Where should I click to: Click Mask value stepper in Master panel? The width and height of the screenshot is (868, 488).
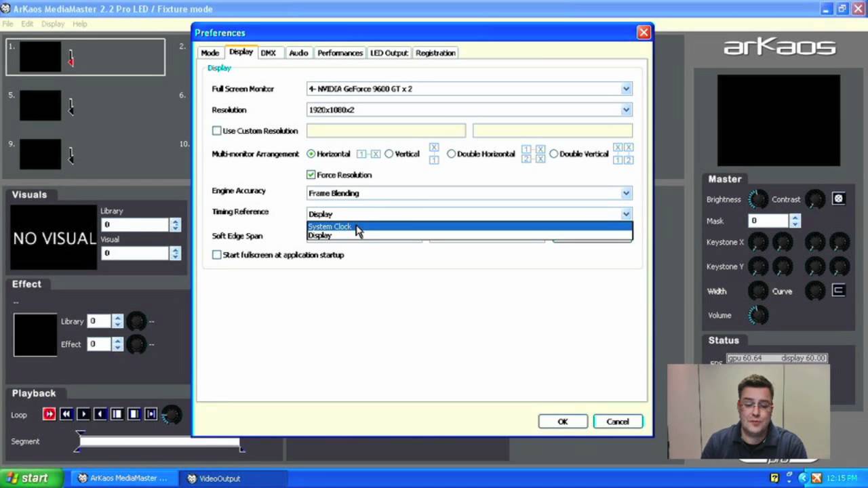pos(795,220)
